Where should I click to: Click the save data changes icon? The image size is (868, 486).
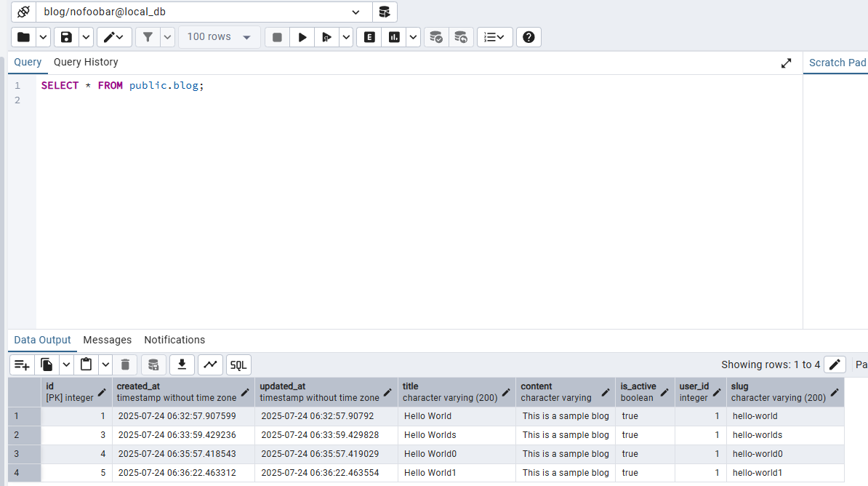tap(153, 364)
